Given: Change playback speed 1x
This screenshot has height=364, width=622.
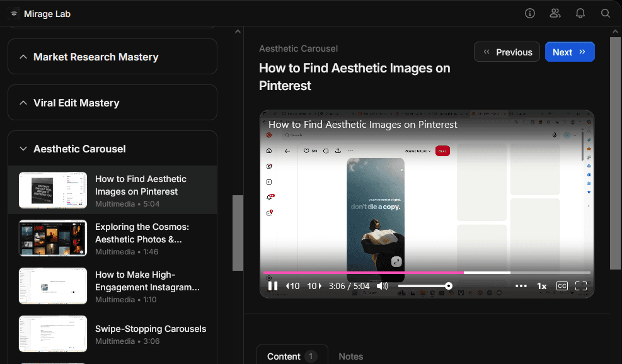Looking at the screenshot, I should (x=541, y=286).
